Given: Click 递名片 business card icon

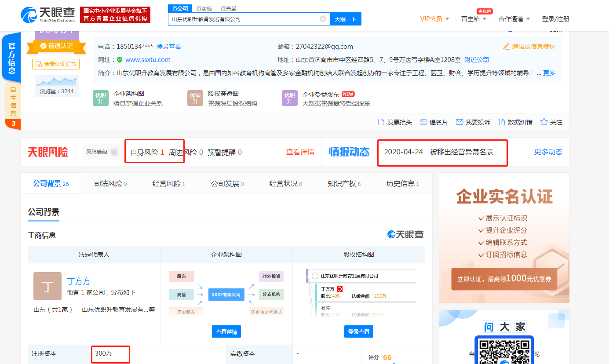Looking at the screenshot, I should click(x=423, y=122).
